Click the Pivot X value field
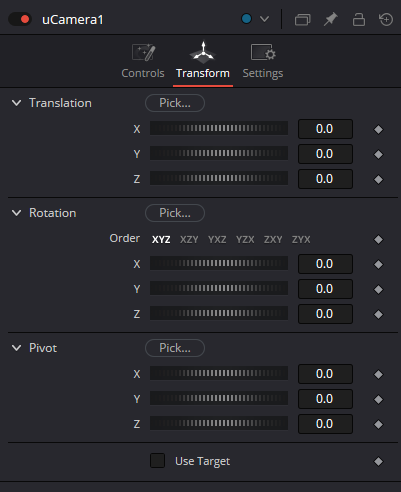The width and height of the screenshot is (401, 492). tap(325, 374)
